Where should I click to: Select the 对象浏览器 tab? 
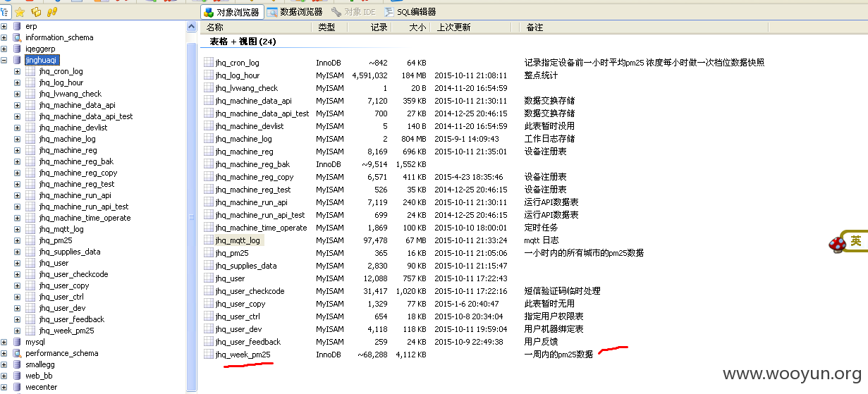[x=231, y=12]
